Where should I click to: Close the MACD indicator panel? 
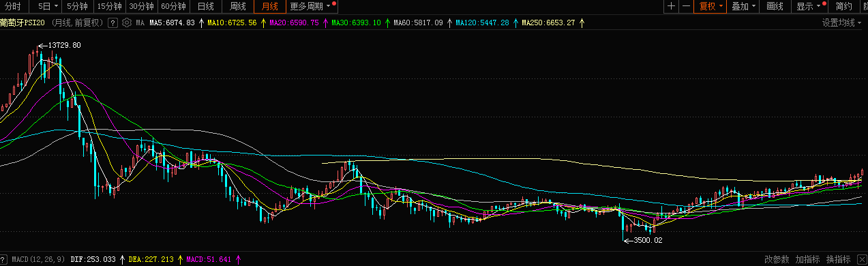[x=862, y=259]
